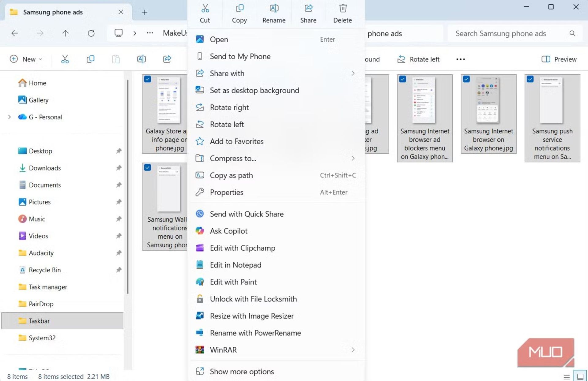Click the Refresh button in navigation bar
Viewport: 588px width, 381px height.
click(91, 33)
